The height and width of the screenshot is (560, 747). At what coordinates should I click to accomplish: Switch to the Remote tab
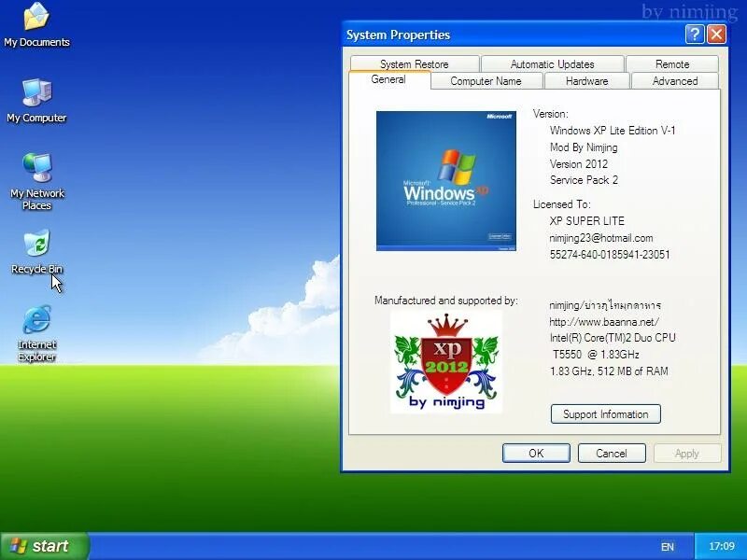click(x=672, y=63)
